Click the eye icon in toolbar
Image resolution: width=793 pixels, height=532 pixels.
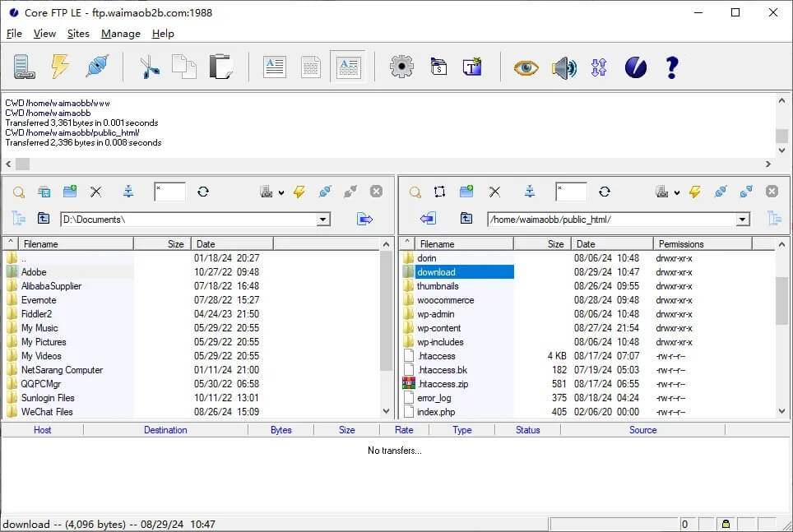coord(526,67)
